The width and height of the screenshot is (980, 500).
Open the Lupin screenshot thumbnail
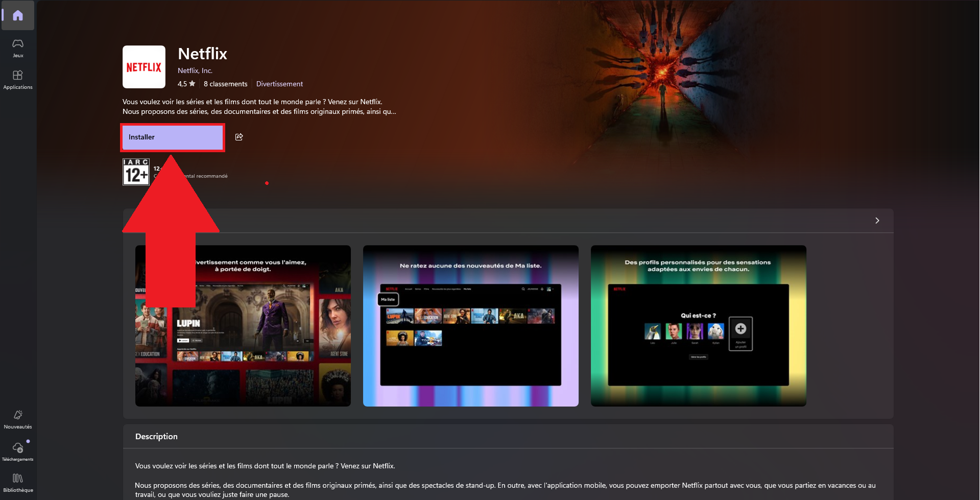(x=243, y=326)
